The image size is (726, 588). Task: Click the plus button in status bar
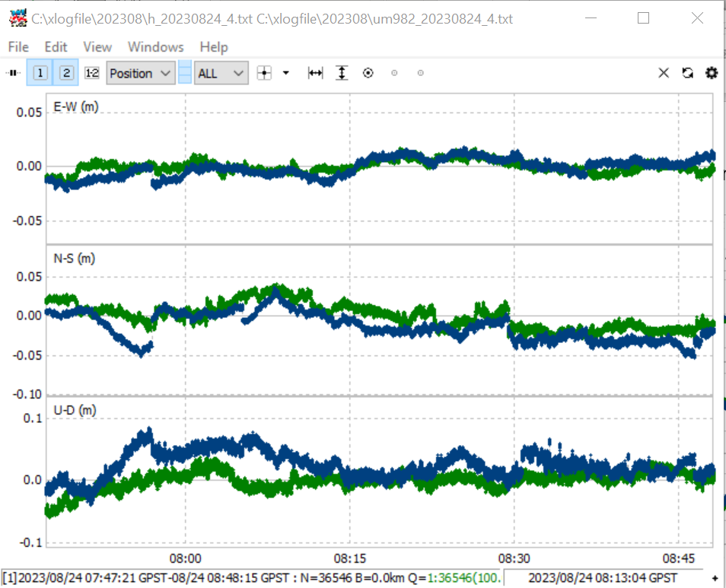click(x=715, y=578)
